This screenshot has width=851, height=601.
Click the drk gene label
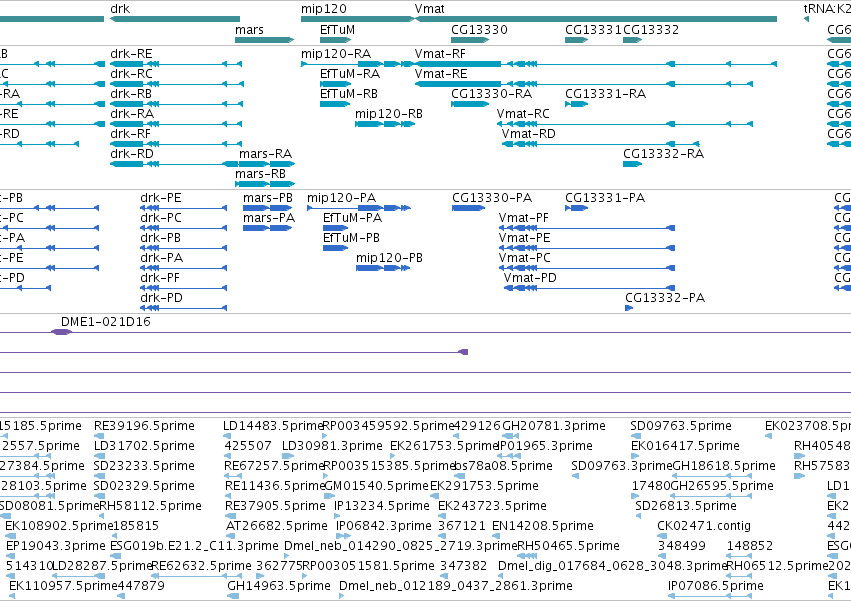(x=120, y=9)
